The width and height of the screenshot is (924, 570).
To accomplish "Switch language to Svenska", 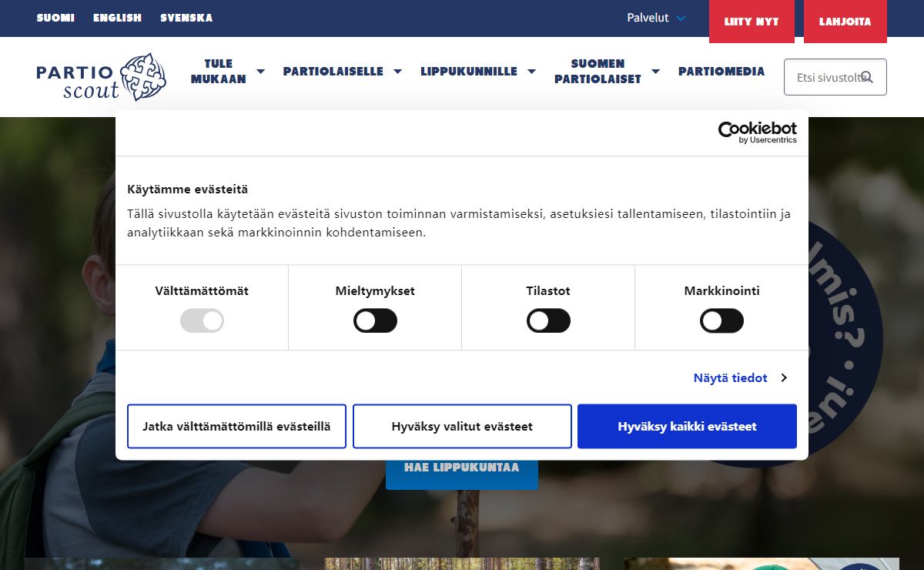I will tap(186, 18).
